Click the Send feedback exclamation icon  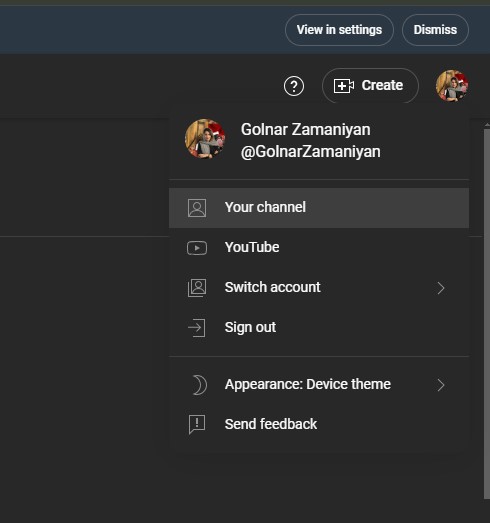pyautogui.click(x=197, y=425)
